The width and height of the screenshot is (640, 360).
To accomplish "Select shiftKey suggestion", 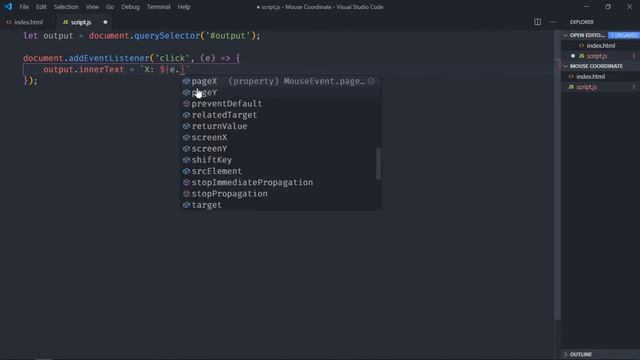I will coord(211,160).
